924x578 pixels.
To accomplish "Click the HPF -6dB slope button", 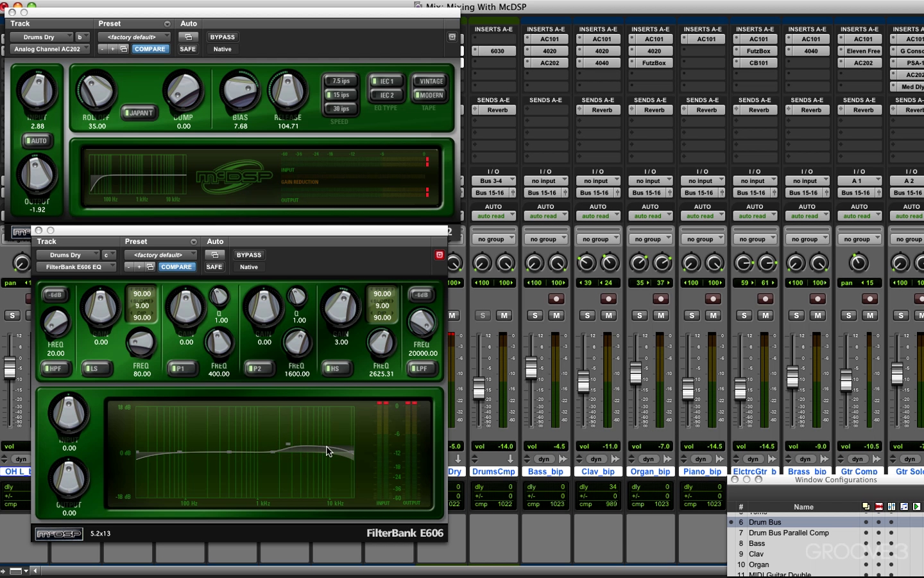I will (55, 295).
